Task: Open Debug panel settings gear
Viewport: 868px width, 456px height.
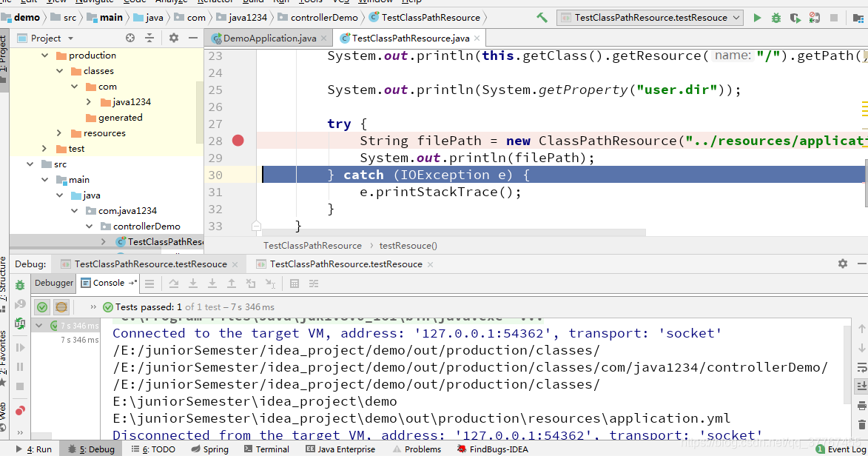Action: tap(843, 264)
